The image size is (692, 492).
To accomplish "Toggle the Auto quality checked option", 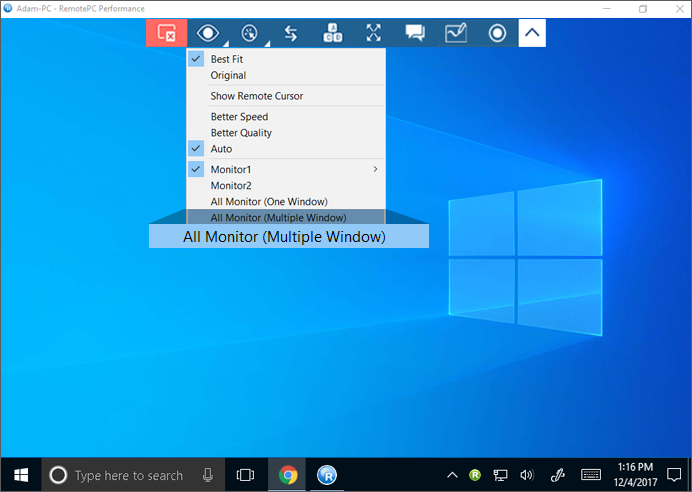I will click(221, 149).
